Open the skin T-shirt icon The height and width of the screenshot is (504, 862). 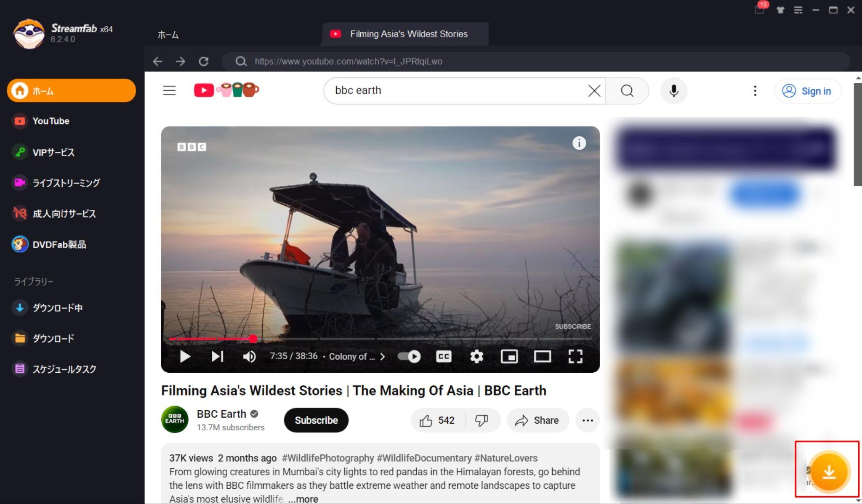(780, 10)
